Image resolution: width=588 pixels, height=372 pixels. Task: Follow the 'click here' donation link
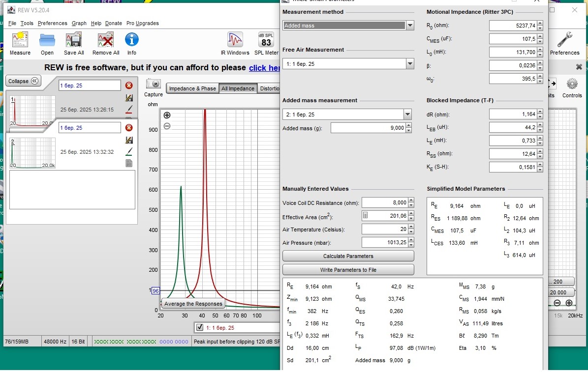click(264, 68)
